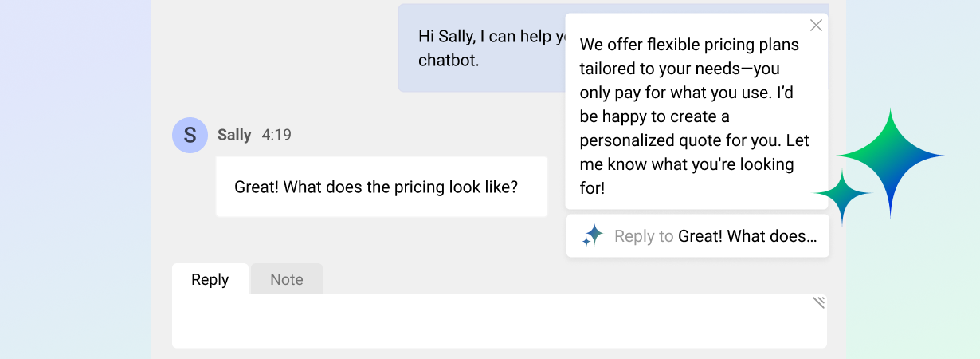Select the Reply tab

point(210,279)
